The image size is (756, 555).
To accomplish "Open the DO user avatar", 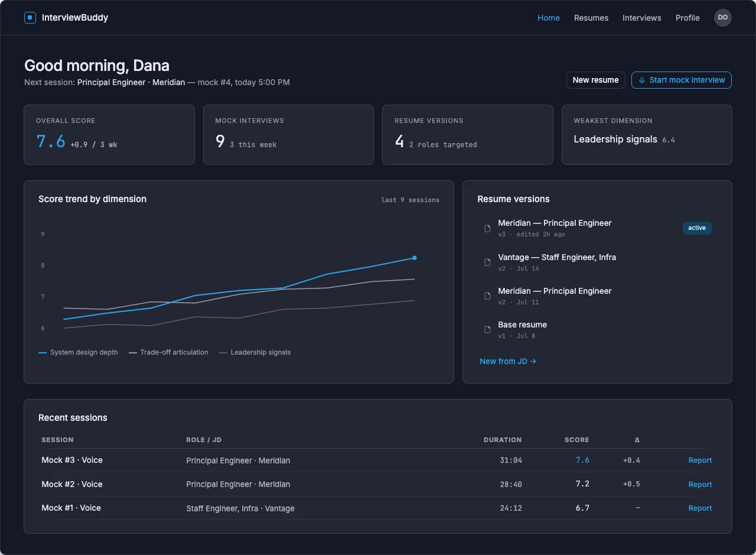I will (x=723, y=18).
